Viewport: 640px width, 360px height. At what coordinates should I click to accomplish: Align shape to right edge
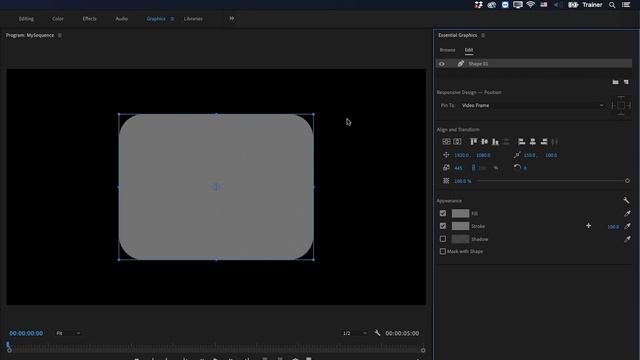pyautogui.click(x=544, y=142)
